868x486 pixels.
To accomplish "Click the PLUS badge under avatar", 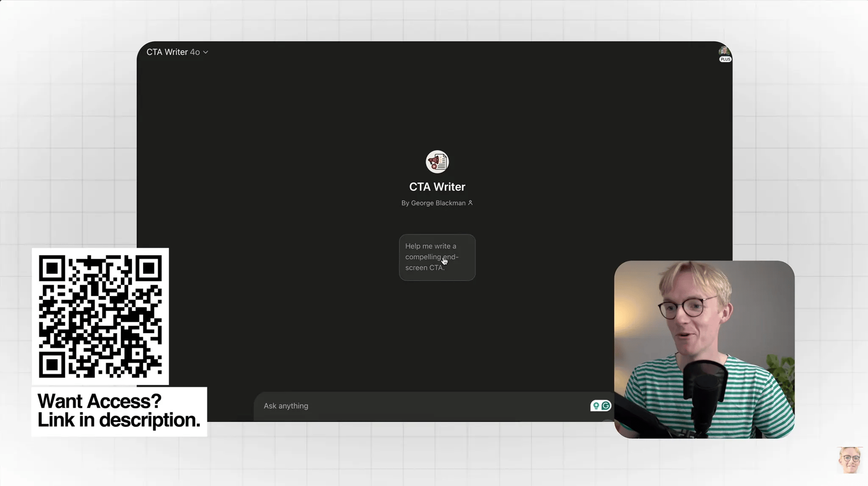I will [725, 59].
